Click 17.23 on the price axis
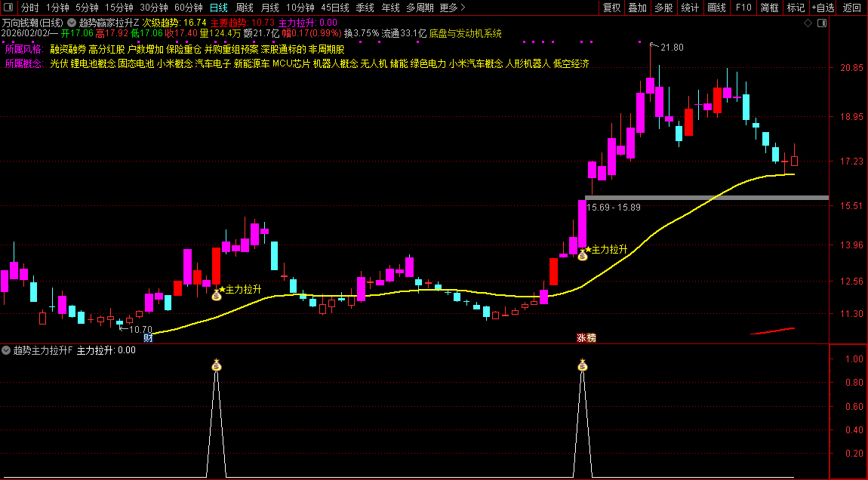 [x=851, y=161]
